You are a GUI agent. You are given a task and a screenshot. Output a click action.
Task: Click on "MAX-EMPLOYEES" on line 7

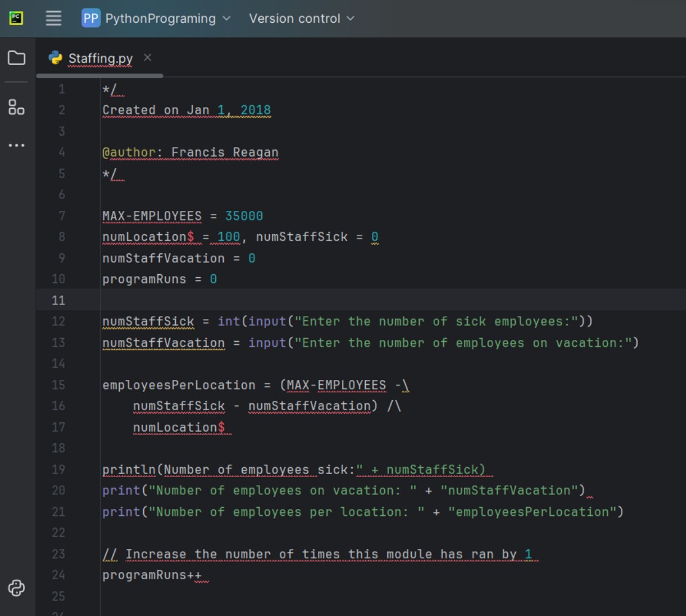click(x=152, y=216)
